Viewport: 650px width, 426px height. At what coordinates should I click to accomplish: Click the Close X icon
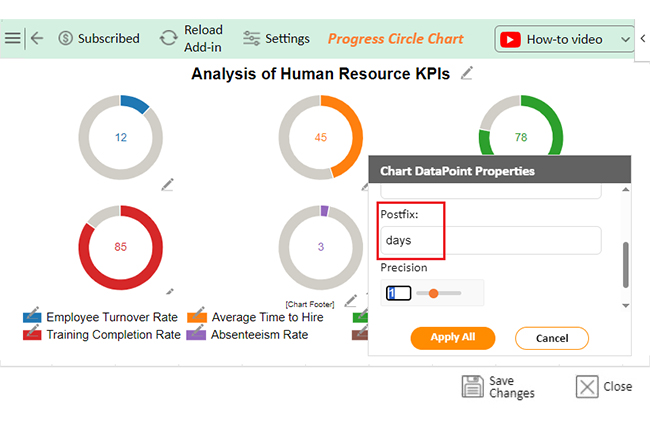coord(587,387)
